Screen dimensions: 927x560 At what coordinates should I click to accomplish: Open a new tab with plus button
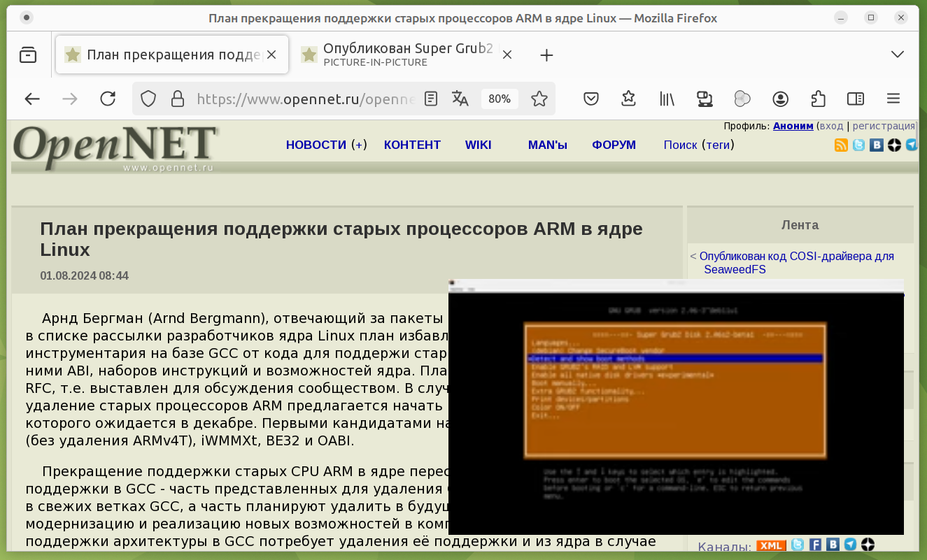tap(547, 55)
